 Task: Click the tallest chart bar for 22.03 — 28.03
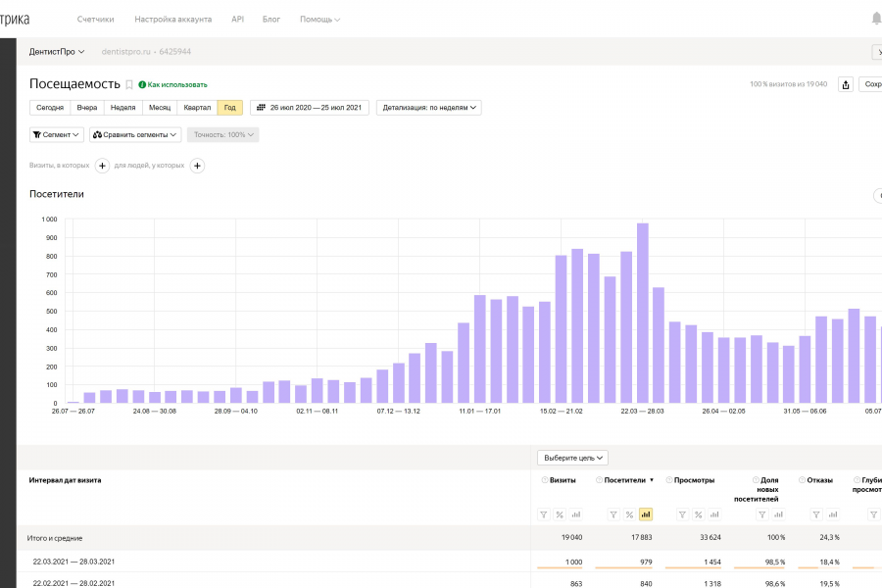pyautogui.click(x=643, y=314)
